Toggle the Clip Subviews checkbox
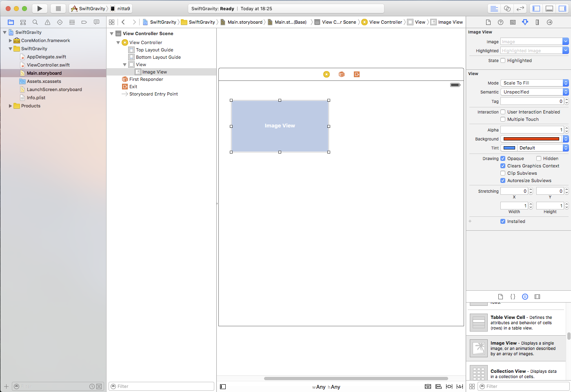Screen dimensions: 571x392 pos(503,173)
